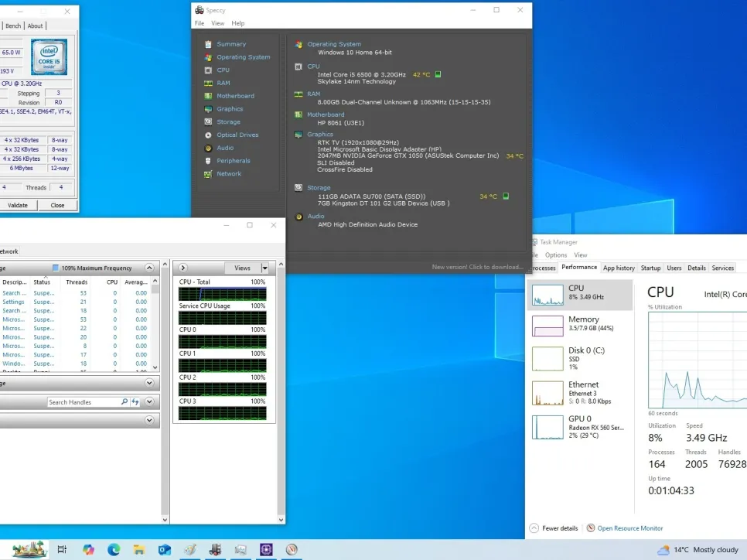Open Task View from taskbar
Screen dimensions: 747x560
[x=62, y=549]
